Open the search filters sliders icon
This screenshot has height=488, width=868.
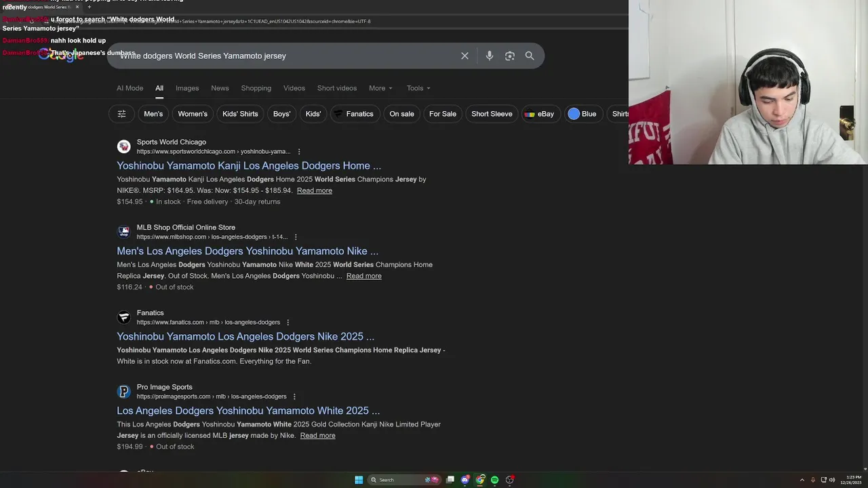coord(121,114)
